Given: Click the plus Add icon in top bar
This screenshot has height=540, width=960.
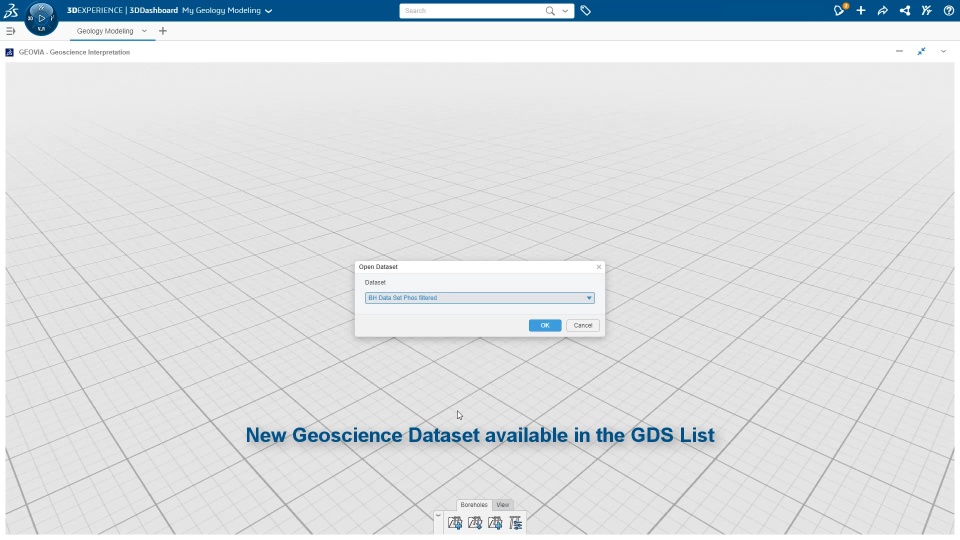Looking at the screenshot, I should pyautogui.click(x=861, y=10).
